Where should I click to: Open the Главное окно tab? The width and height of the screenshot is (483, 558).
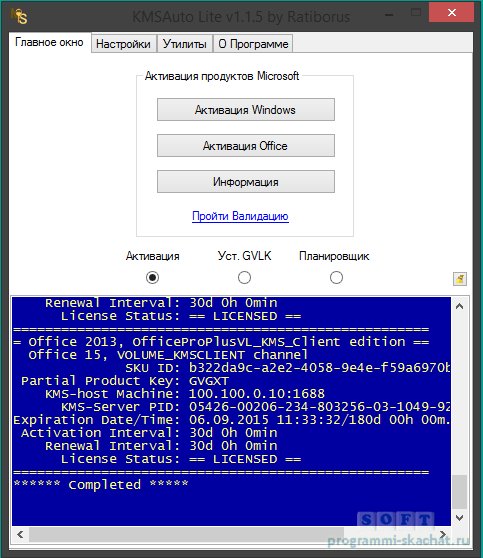click(49, 42)
